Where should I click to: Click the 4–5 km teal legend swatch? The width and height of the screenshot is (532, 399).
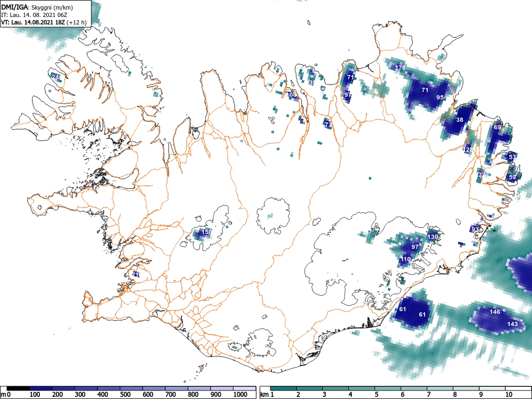pos(362,388)
